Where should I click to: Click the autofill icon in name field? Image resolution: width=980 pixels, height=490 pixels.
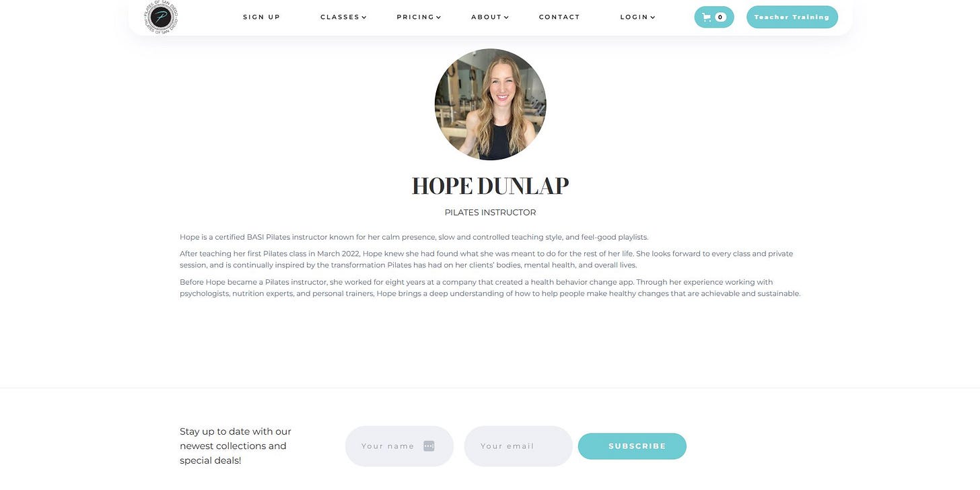click(x=429, y=446)
